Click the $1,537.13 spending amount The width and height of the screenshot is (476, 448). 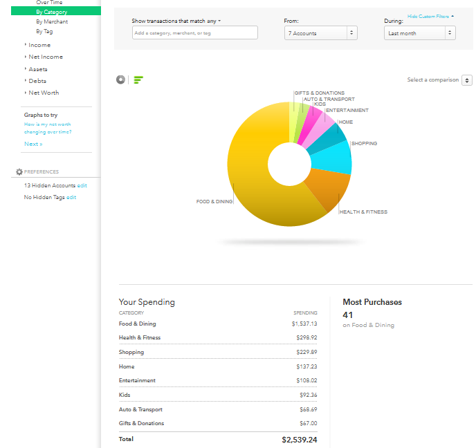click(304, 324)
